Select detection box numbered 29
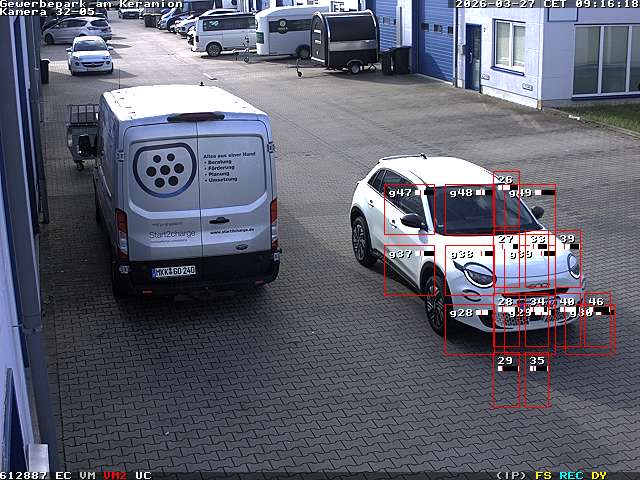 pyautogui.click(x=506, y=380)
